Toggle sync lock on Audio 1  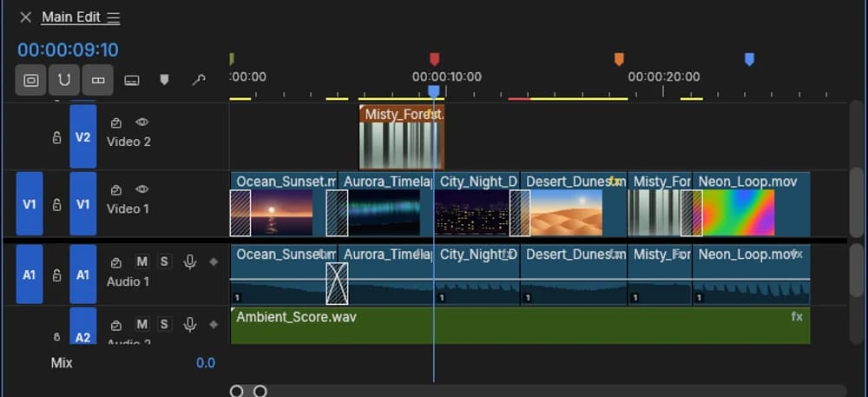(115, 262)
